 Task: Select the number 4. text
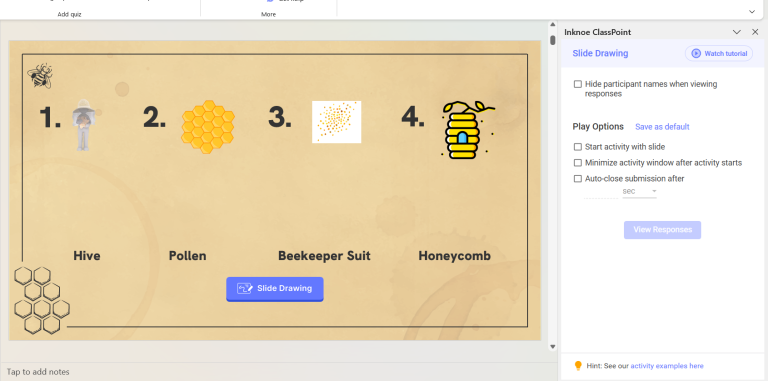point(413,118)
